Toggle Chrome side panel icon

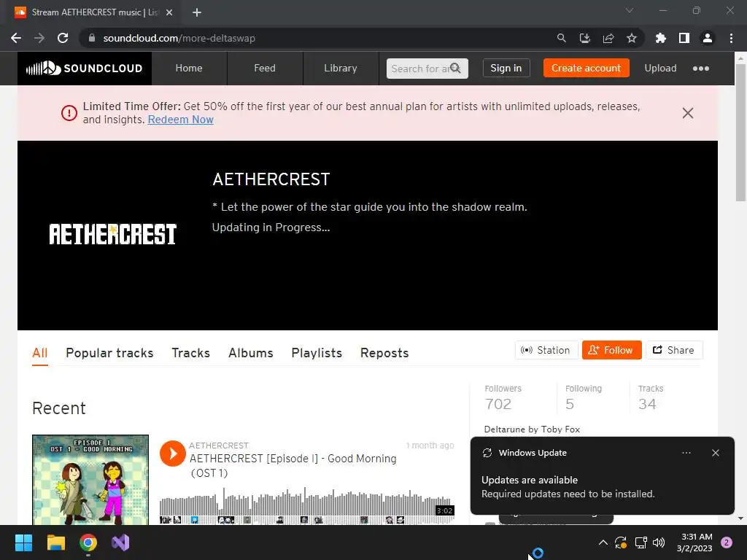(684, 38)
